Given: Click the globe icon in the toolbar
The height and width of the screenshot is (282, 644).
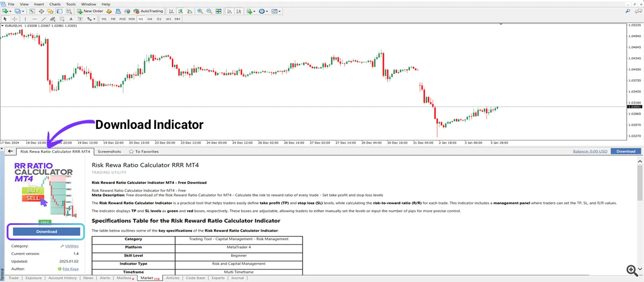Looking at the screenshot, I should 128,11.
